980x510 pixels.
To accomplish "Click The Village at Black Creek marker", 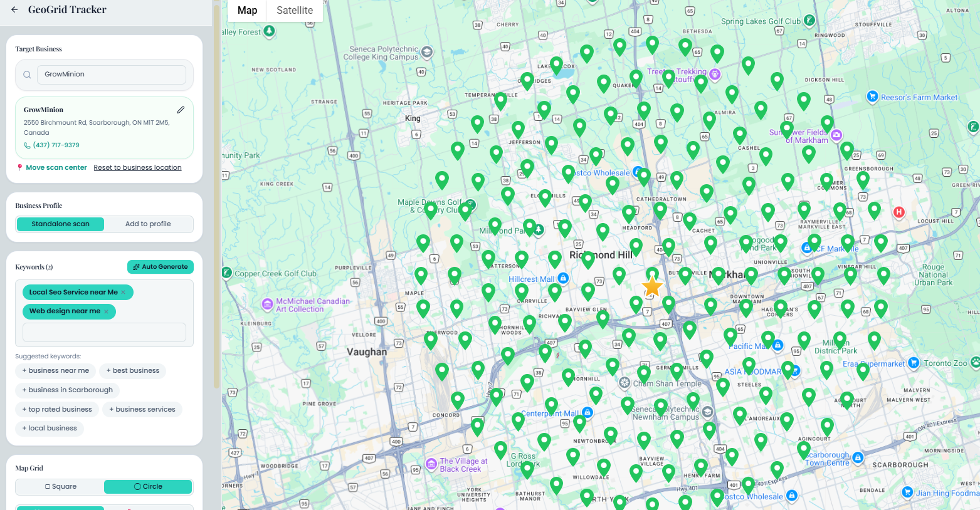I will 431,464.
